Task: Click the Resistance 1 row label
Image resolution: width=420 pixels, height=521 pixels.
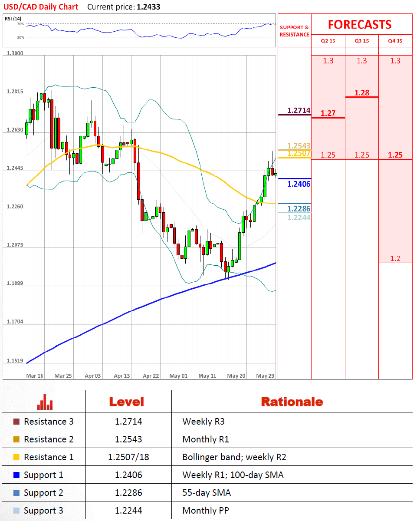Action: pos(49,457)
